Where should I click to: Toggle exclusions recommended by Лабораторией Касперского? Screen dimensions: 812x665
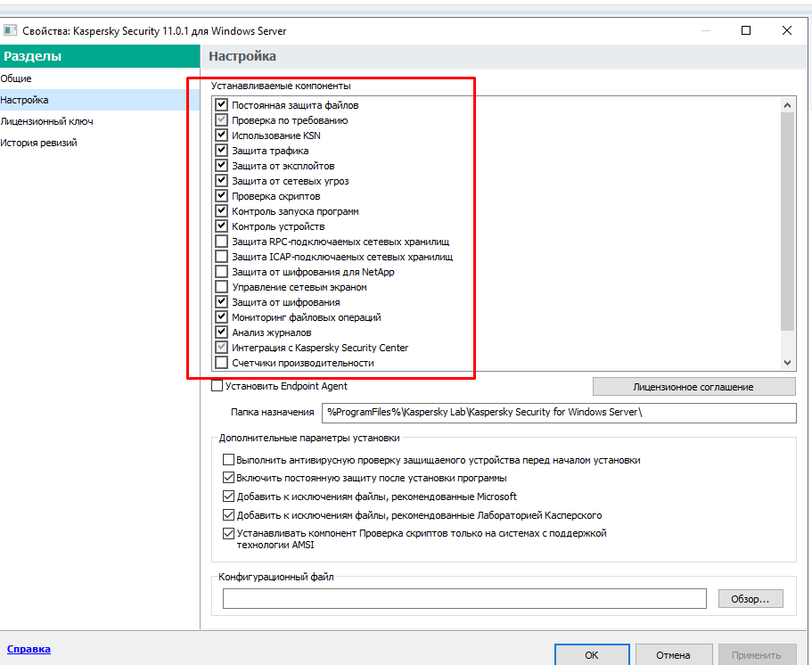point(228,515)
